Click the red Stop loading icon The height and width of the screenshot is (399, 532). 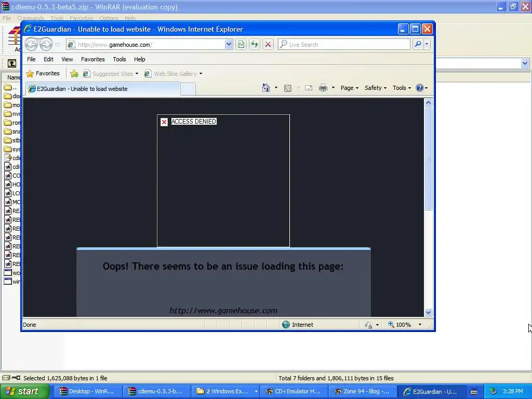268,45
